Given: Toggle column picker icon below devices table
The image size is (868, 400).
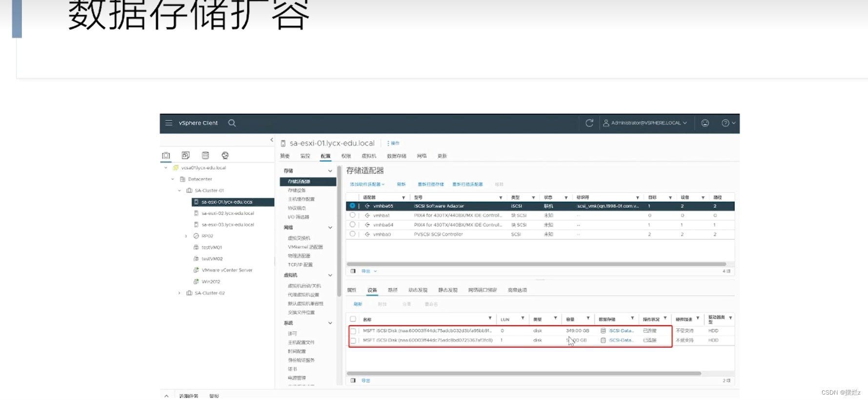Looking at the screenshot, I should click(x=353, y=380).
